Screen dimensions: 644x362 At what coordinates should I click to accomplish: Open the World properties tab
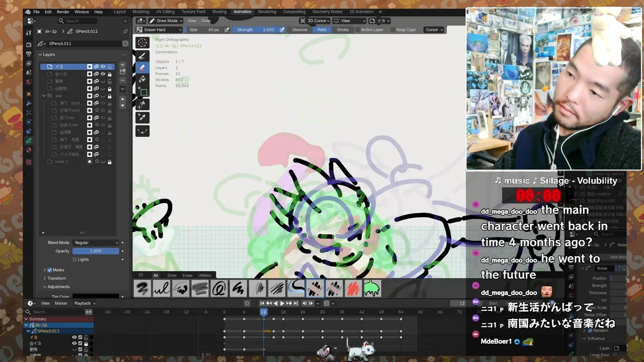[x=29, y=81]
